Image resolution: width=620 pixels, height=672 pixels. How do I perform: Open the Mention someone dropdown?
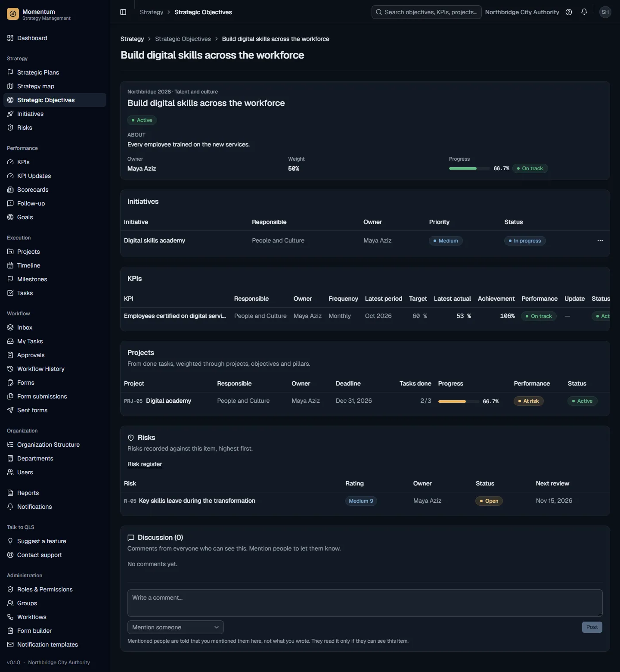coord(176,627)
